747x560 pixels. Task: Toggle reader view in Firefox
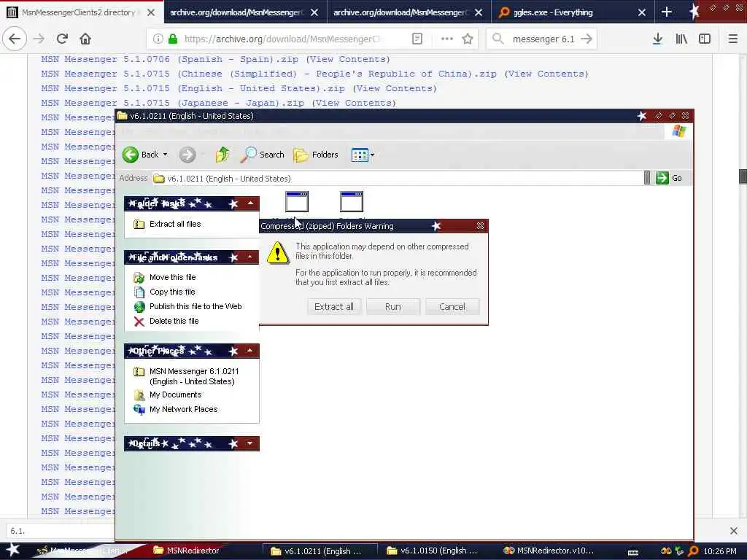[x=417, y=39]
